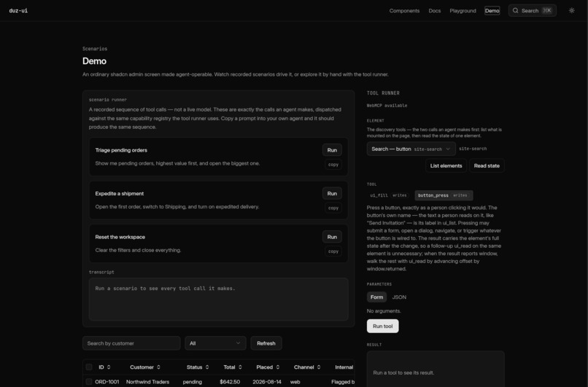This screenshot has width=588, height=387.
Task: Click the Run tool button
Action: (x=382, y=326)
